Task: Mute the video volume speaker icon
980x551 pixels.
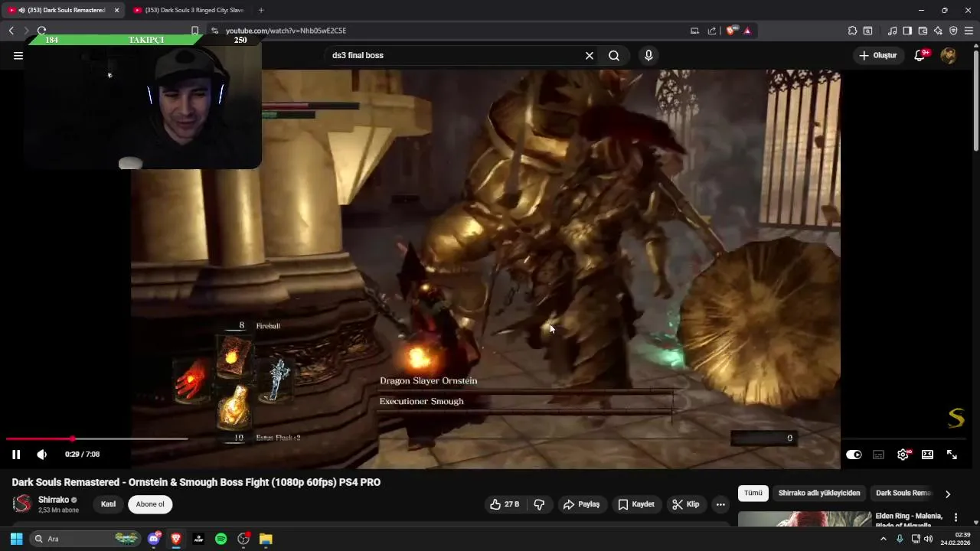Action: (42, 455)
